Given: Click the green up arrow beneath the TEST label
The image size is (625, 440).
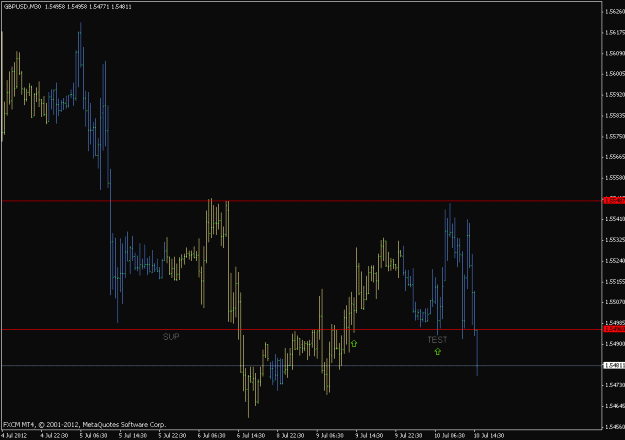Looking at the screenshot, I should coord(438,351).
